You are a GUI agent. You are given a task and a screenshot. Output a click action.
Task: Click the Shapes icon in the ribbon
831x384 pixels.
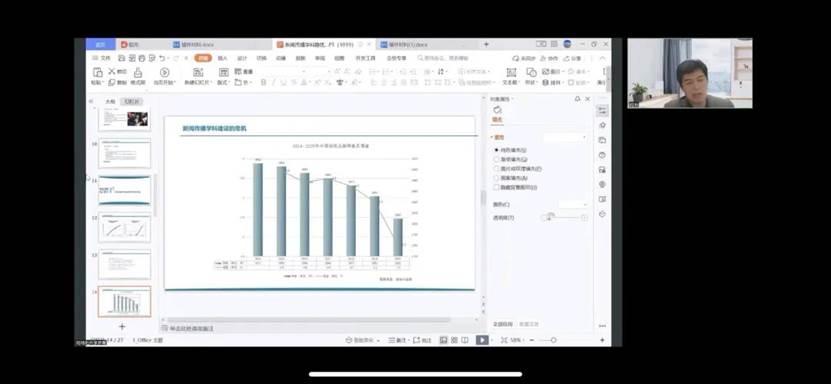531,73
